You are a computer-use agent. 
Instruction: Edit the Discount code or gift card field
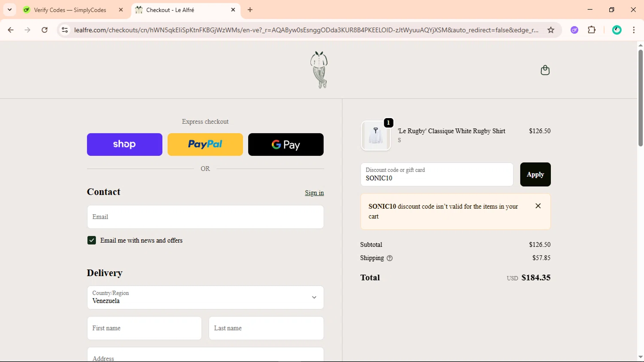pyautogui.click(x=437, y=174)
